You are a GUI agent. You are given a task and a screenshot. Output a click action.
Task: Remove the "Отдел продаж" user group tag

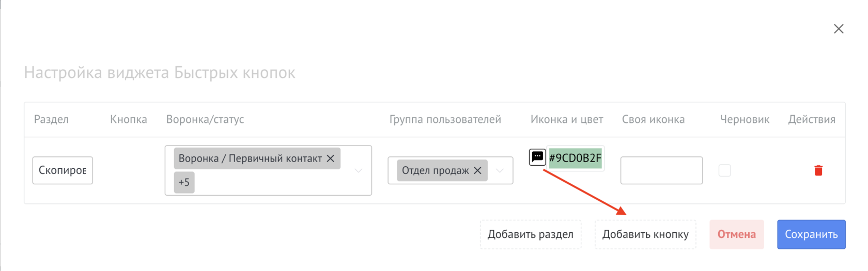tap(477, 170)
